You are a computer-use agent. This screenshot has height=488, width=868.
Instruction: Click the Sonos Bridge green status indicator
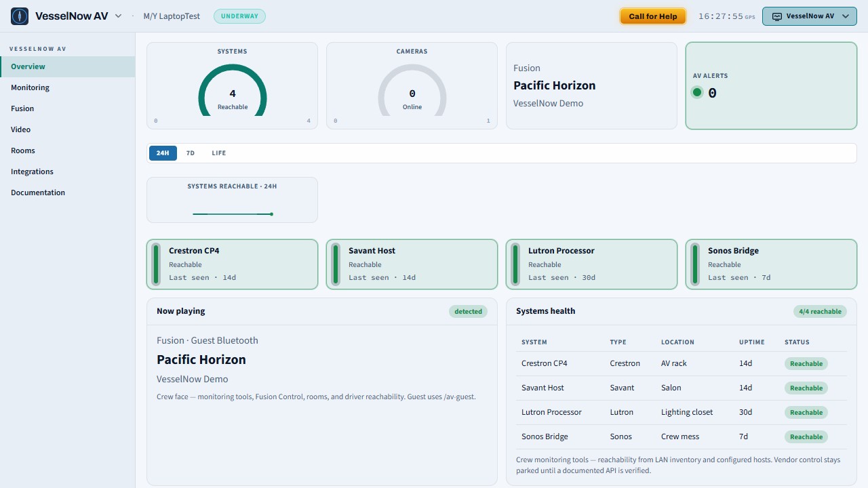[695, 264]
